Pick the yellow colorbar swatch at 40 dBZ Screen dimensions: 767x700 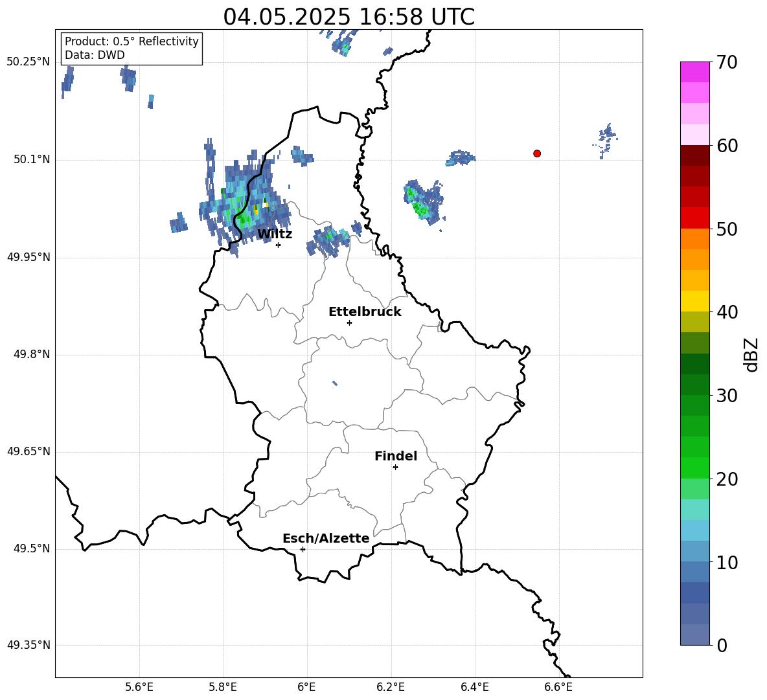694,301
